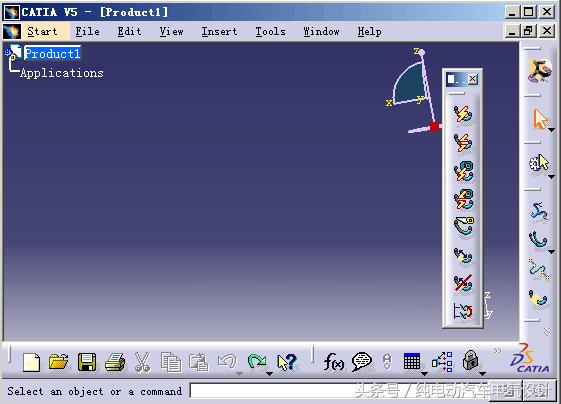Click the Open folder icon
Image resolution: width=561 pixels, height=404 pixels.
click(x=59, y=362)
